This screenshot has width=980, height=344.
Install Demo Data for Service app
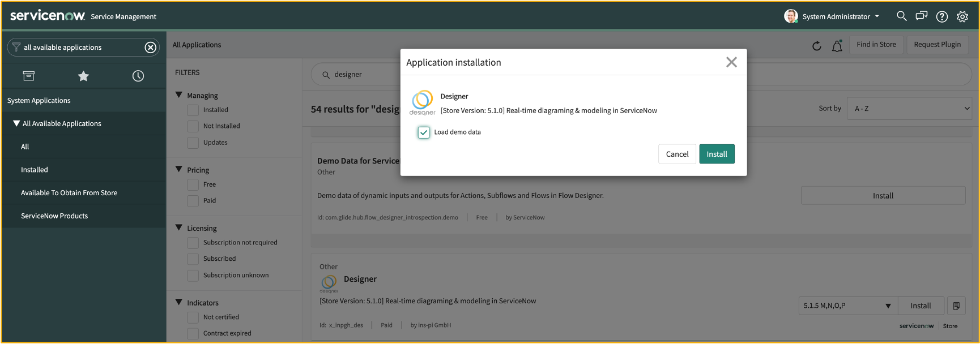[x=883, y=196]
